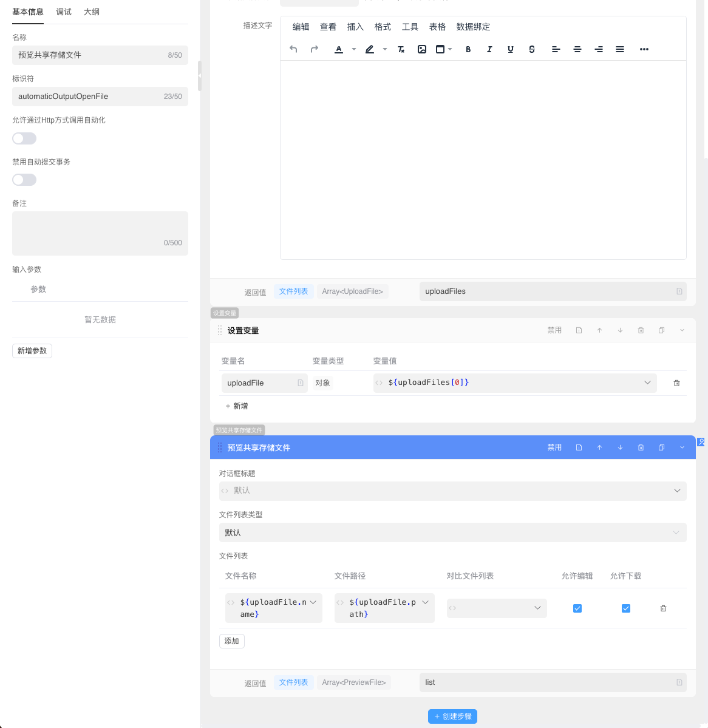Open the 插入 menu in editor
Image resolution: width=708 pixels, height=728 pixels.
pyautogui.click(x=355, y=27)
